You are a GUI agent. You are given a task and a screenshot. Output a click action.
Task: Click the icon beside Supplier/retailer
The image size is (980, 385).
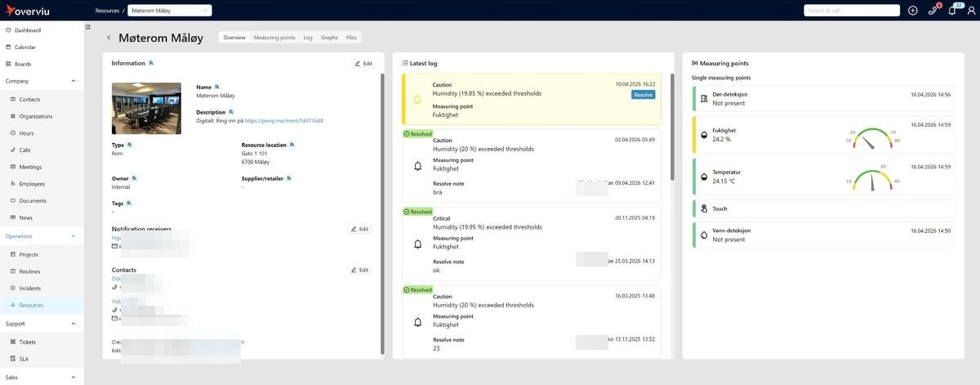tap(289, 177)
